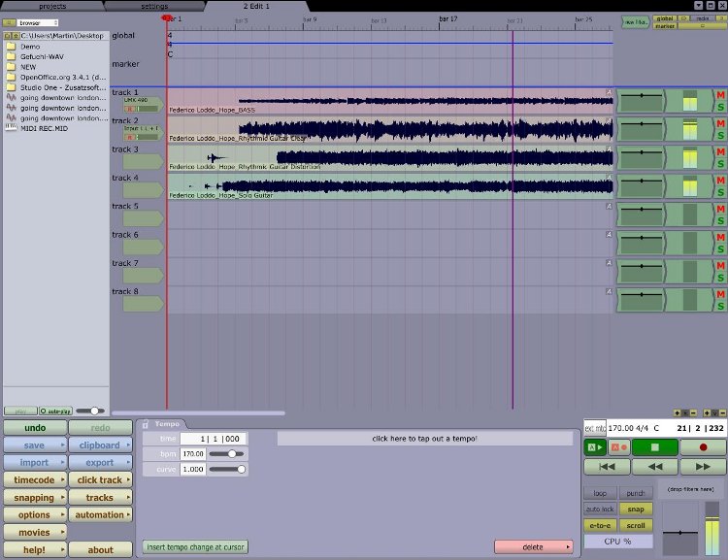Viewport: 728px width, 560px height.
Task: Open the clipboard menu
Action: point(100,445)
